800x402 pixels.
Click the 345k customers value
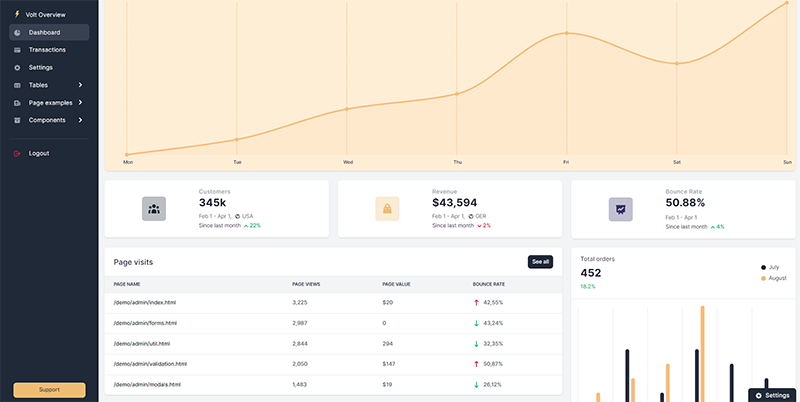(x=212, y=203)
